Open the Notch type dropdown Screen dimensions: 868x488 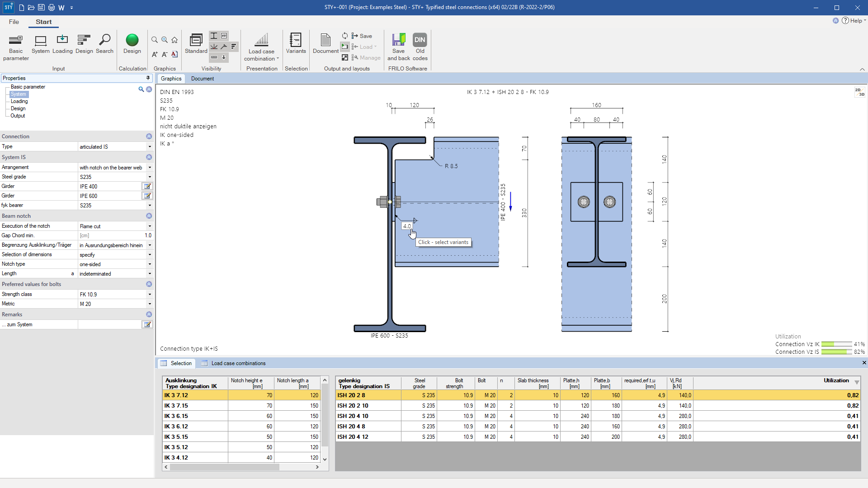[x=150, y=264]
